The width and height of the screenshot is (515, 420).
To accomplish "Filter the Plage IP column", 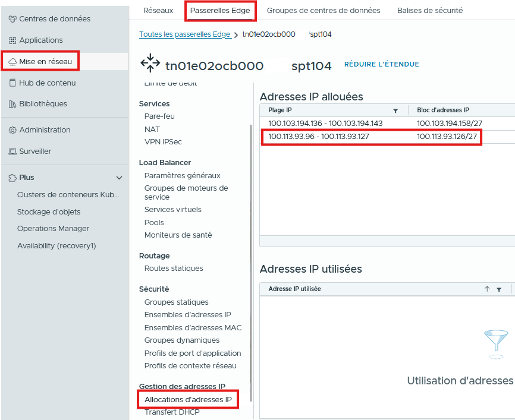I will click(395, 110).
